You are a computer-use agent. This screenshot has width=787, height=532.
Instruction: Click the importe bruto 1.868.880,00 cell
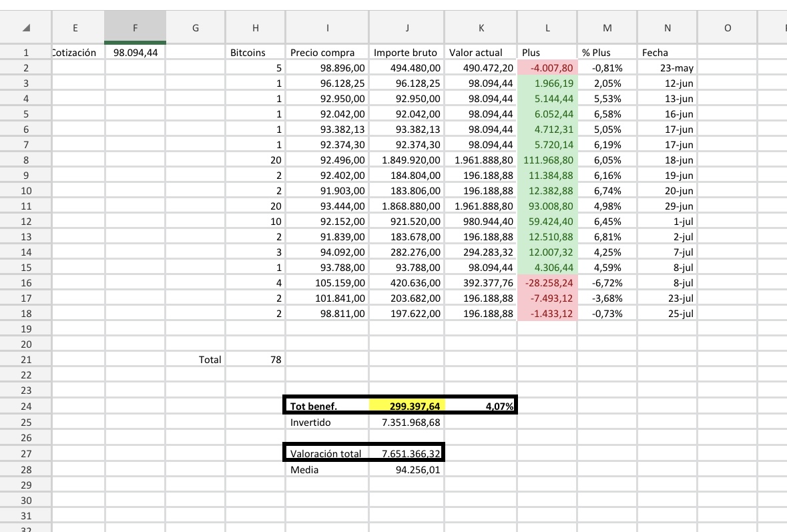407,206
